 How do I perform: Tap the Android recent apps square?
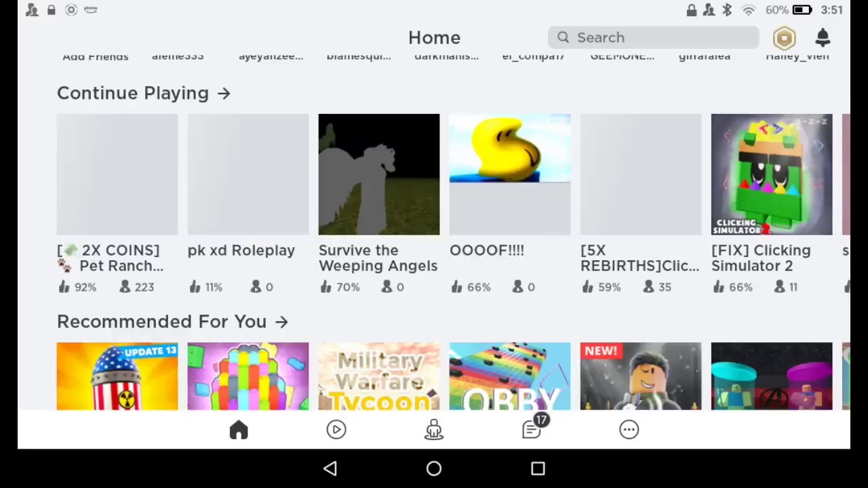538,468
